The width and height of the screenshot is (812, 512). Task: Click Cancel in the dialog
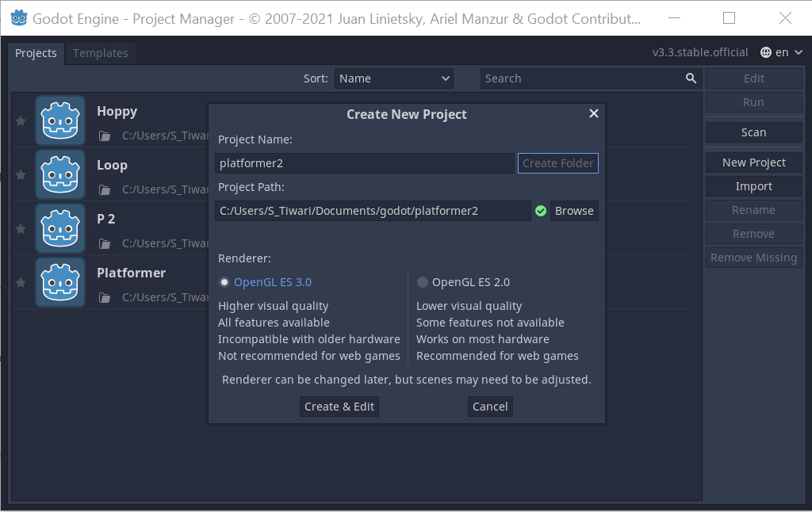490,407
